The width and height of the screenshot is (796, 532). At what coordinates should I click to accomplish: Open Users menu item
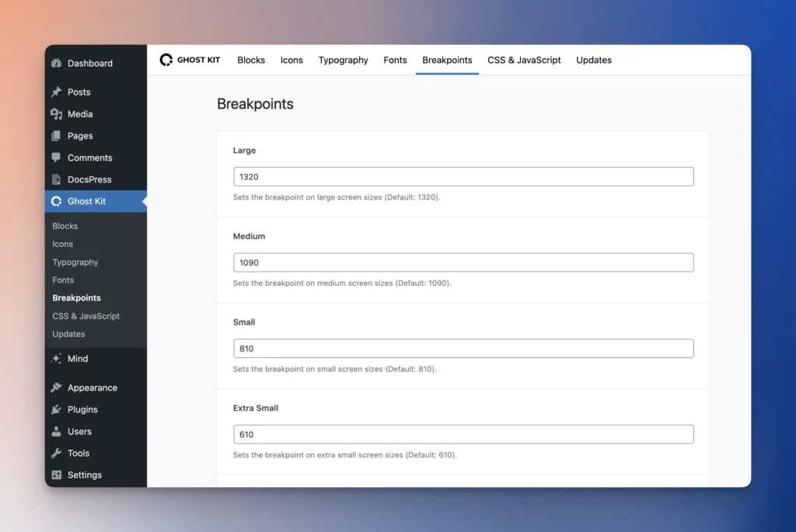pos(79,432)
